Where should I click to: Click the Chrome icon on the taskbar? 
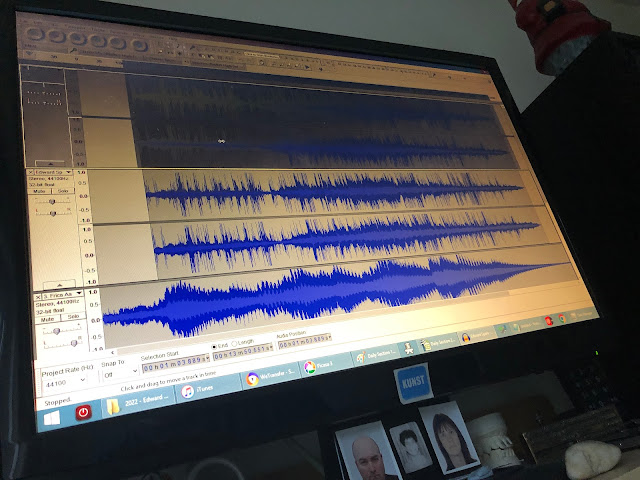pyautogui.click(x=562, y=318)
